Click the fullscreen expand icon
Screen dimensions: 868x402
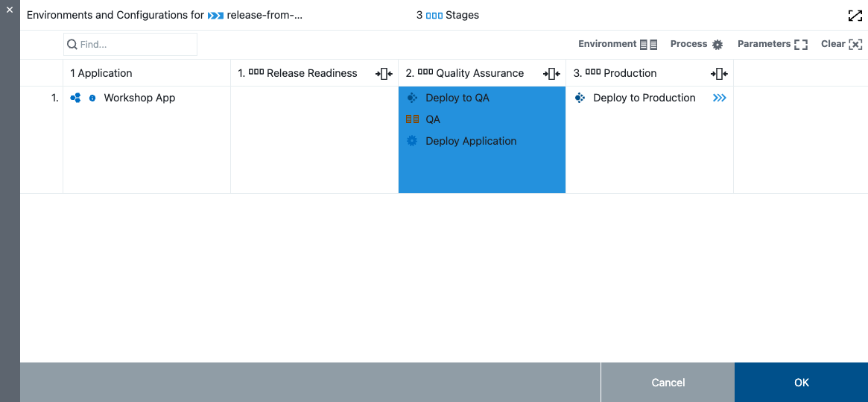point(855,16)
